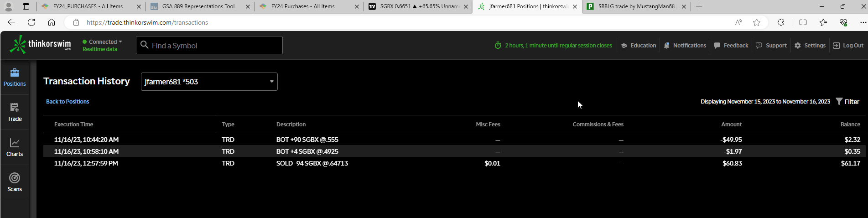
Task: Click description BOT +90 SGBX @.555
Action: tap(307, 140)
